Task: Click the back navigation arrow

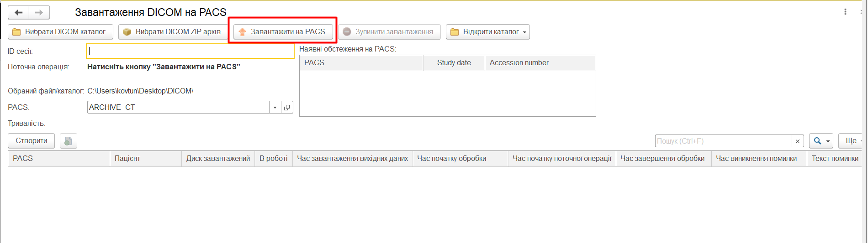Action: coord(19,12)
